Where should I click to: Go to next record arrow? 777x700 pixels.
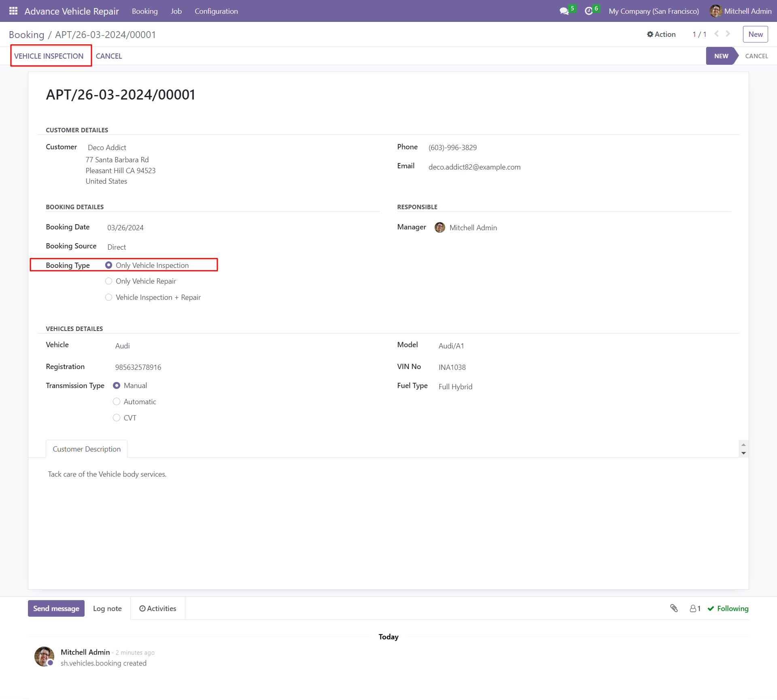[728, 34]
